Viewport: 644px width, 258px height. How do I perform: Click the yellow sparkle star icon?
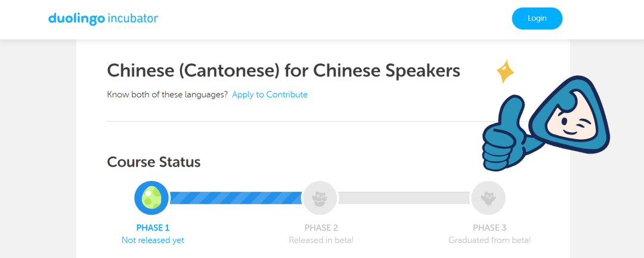pyautogui.click(x=505, y=72)
